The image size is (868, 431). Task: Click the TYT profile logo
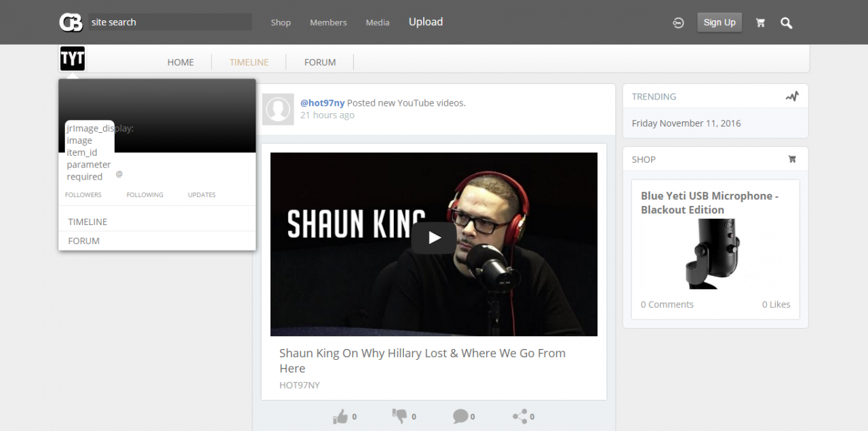point(73,59)
